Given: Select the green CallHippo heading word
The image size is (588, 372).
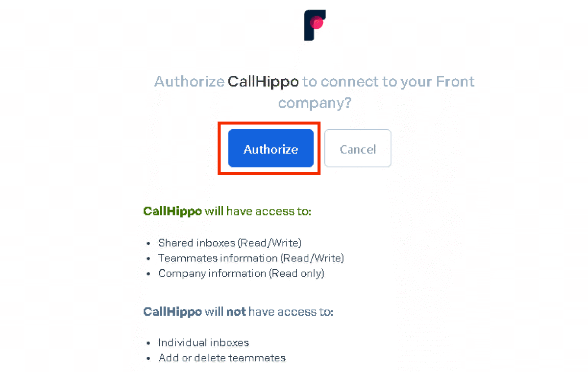Looking at the screenshot, I should click(x=172, y=212).
